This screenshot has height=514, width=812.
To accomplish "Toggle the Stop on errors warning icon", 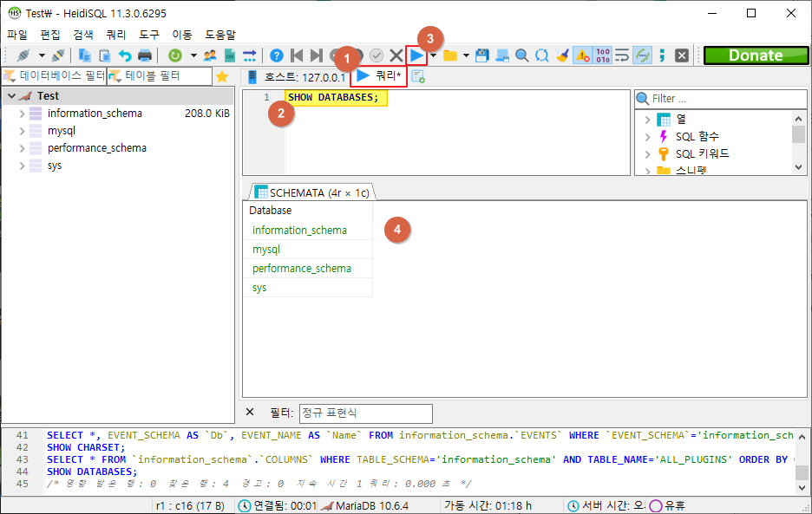I will coord(583,55).
